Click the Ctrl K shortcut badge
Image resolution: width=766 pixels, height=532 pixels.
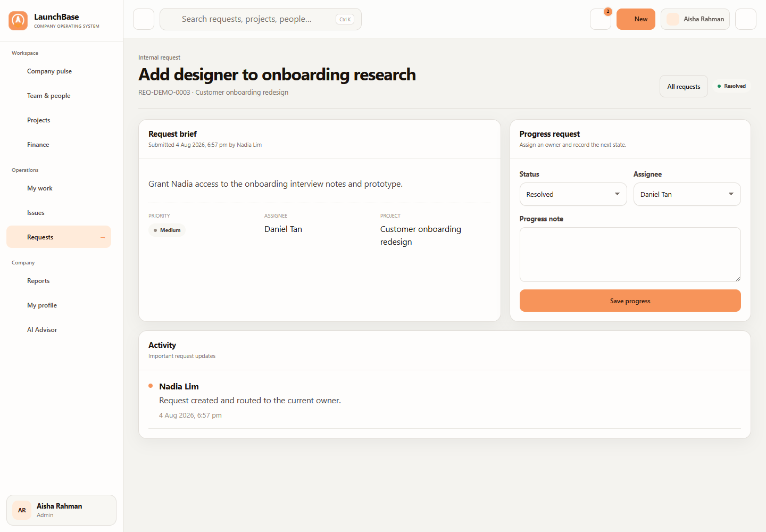pyautogui.click(x=345, y=19)
